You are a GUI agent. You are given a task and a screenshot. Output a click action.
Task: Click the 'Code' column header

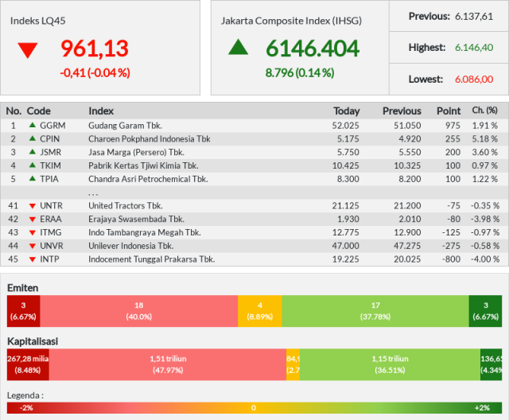[39, 111]
